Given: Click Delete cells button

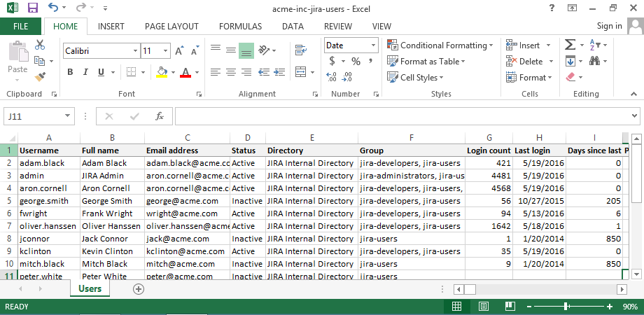Looking at the screenshot, I should 524,61.
